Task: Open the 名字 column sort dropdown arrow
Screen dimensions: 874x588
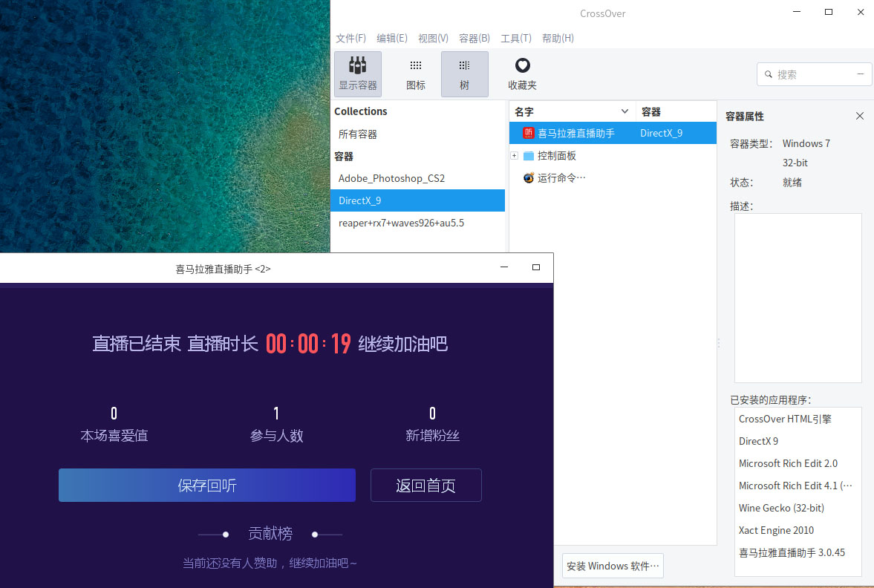Action: [624, 111]
